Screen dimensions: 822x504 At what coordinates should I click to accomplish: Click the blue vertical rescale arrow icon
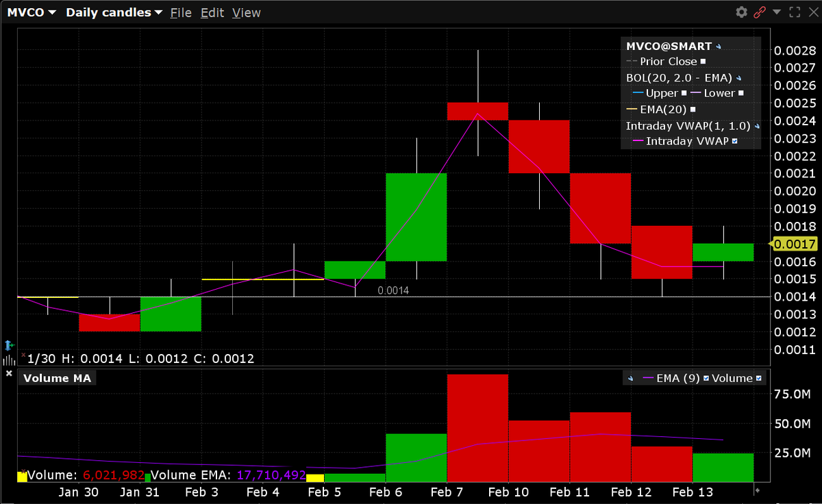click(9, 345)
